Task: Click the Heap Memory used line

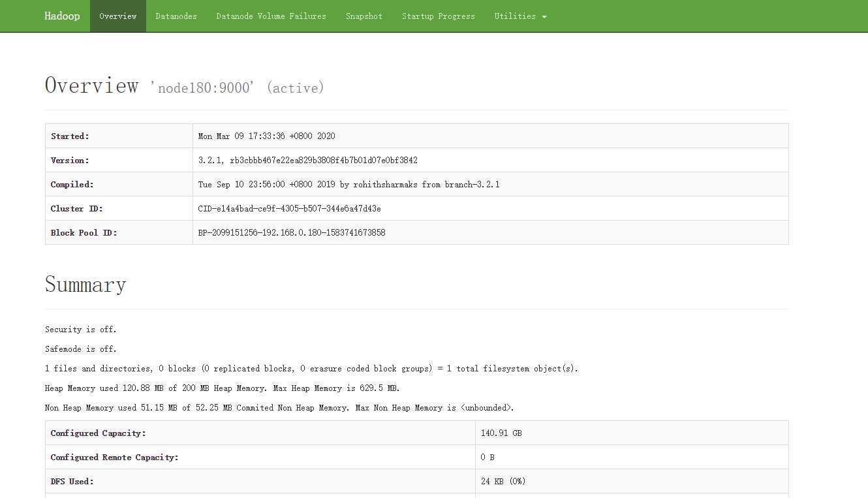Action: pyautogui.click(x=223, y=388)
